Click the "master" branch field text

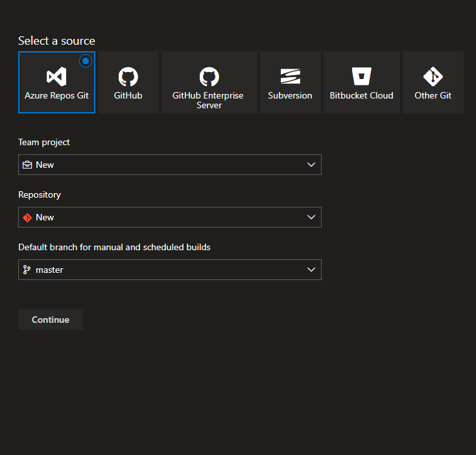49,270
